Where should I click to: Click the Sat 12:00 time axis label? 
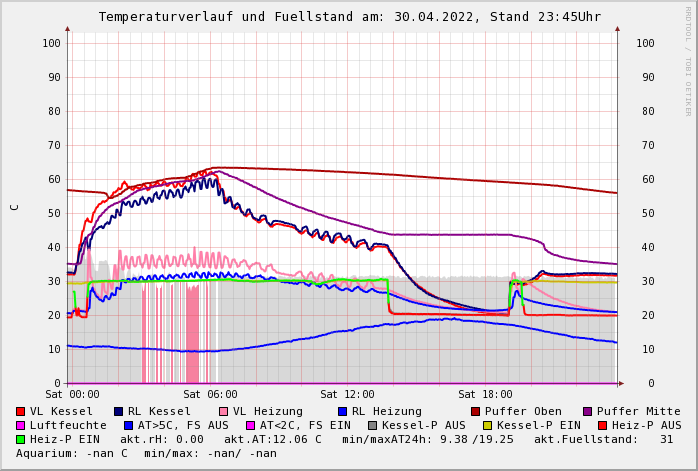pyautogui.click(x=347, y=395)
